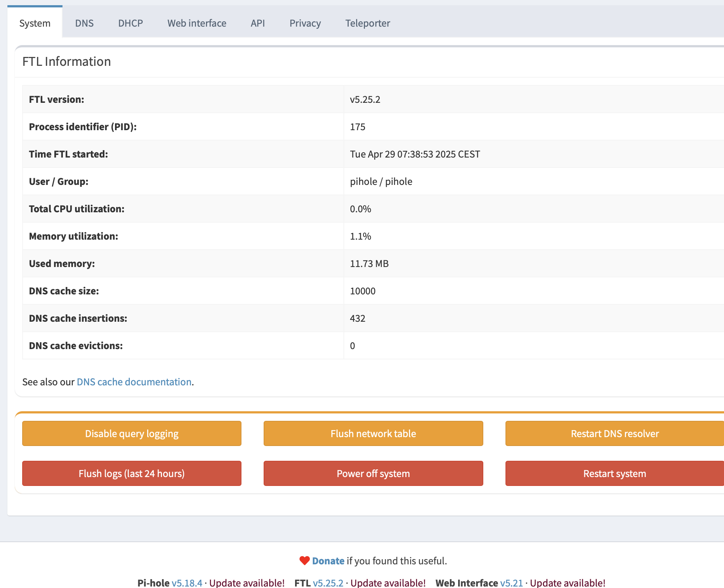Viewport: 724px width, 588px height.
Task: Open Web Interface v5.21 version link
Action: tap(511, 583)
